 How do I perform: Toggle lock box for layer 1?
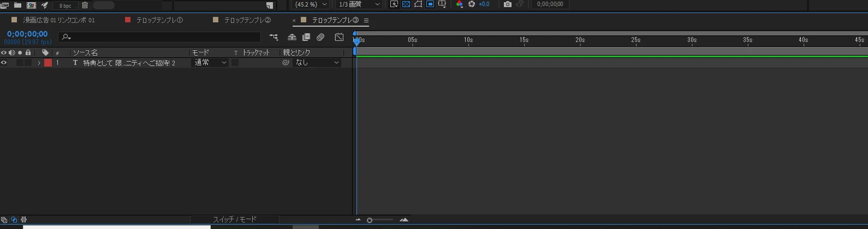pyautogui.click(x=28, y=63)
